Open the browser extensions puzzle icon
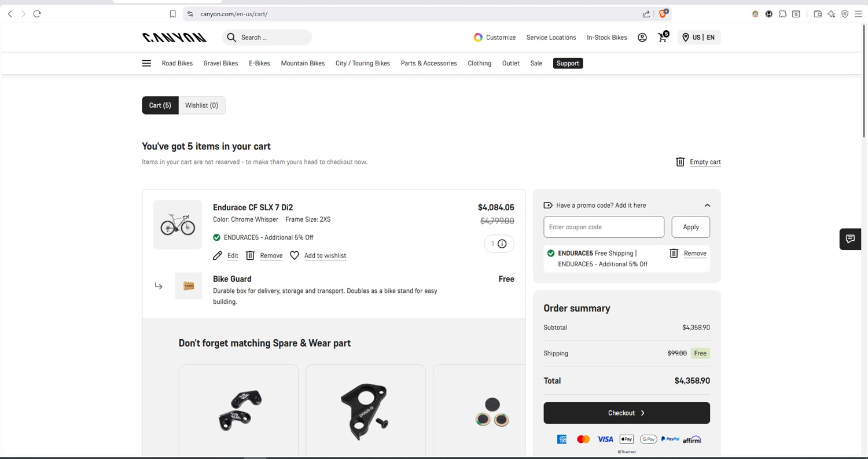The height and width of the screenshot is (459, 868). [782, 14]
